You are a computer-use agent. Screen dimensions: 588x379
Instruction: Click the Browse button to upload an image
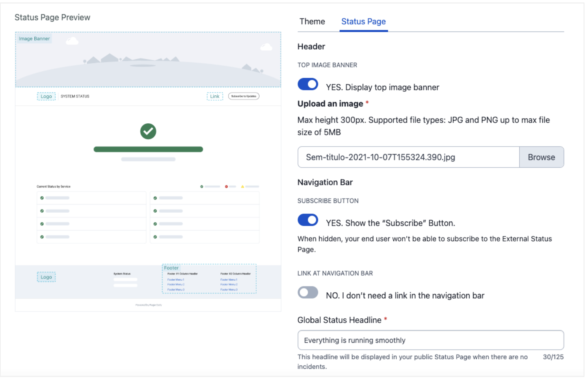pos(541,157)
